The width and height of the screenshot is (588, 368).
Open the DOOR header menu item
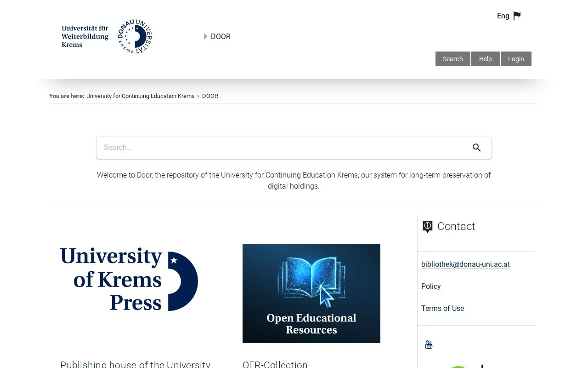pyautogui.click(x=220, y=37)
